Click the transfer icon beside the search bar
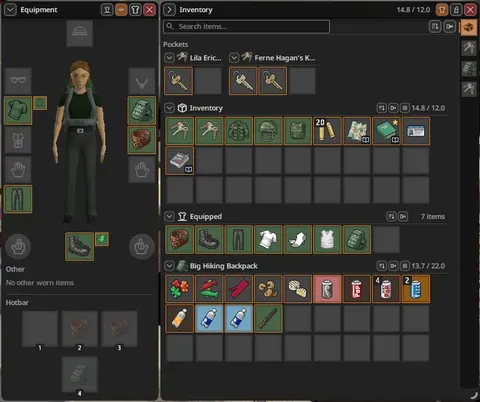Image resolution: width=480 pixels, height=402 pixels. (450, 26)
